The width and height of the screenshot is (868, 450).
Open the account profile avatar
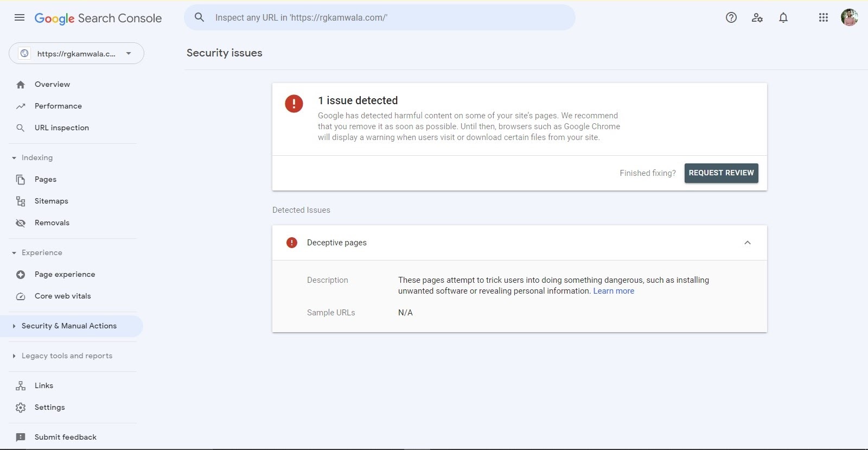pos(850,17)
